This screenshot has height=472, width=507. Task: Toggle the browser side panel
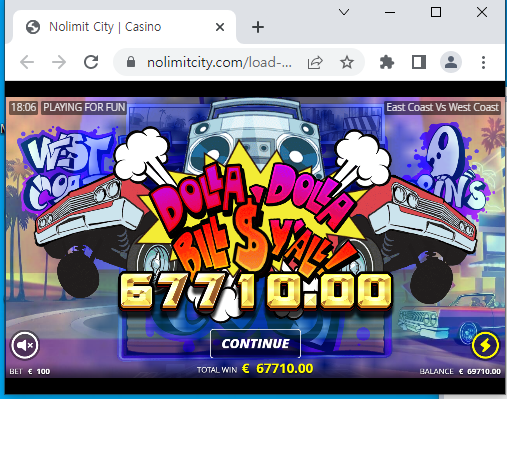point(419,62)
